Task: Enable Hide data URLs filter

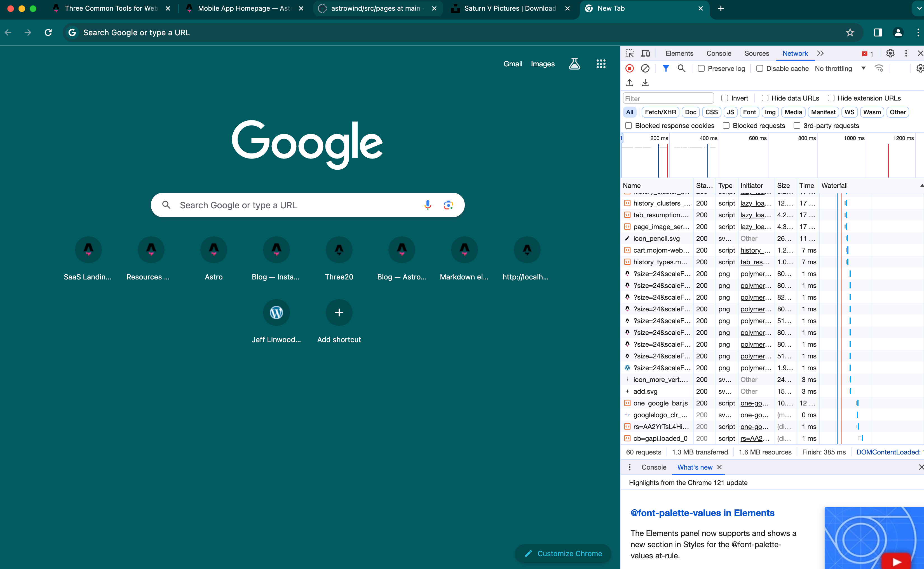Action: pyautogui.click(x=765, y=98)
